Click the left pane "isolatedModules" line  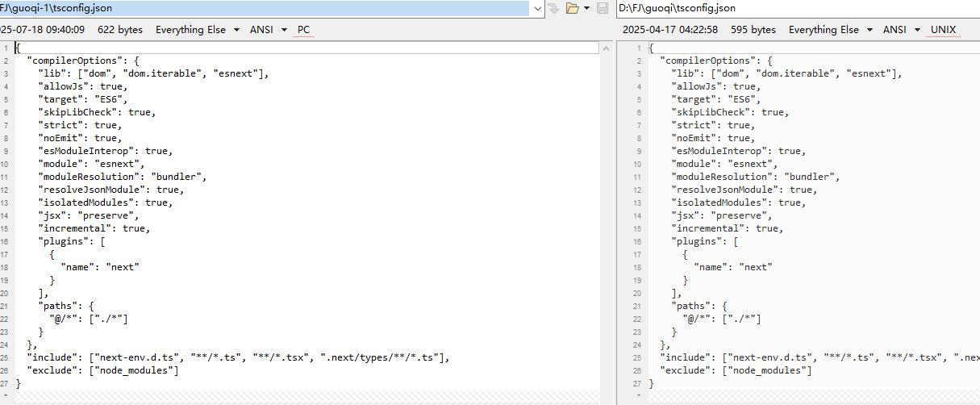click(x=106, y=202)
